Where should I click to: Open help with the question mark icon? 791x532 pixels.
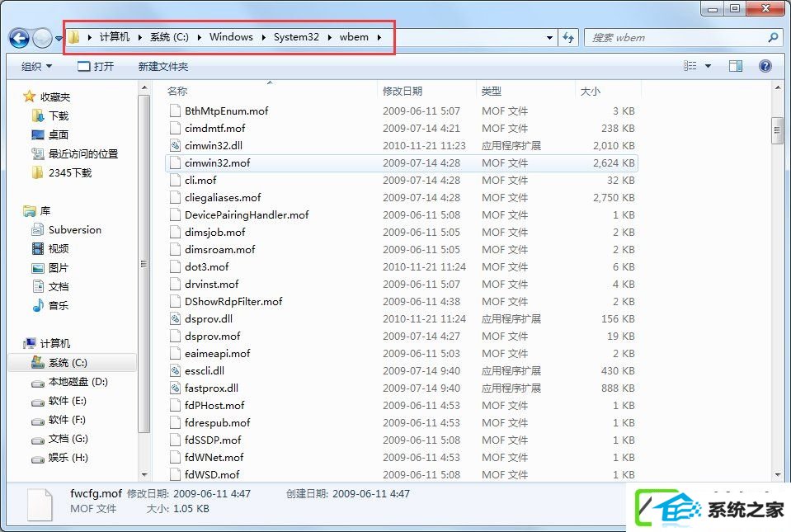pos(765,66)
